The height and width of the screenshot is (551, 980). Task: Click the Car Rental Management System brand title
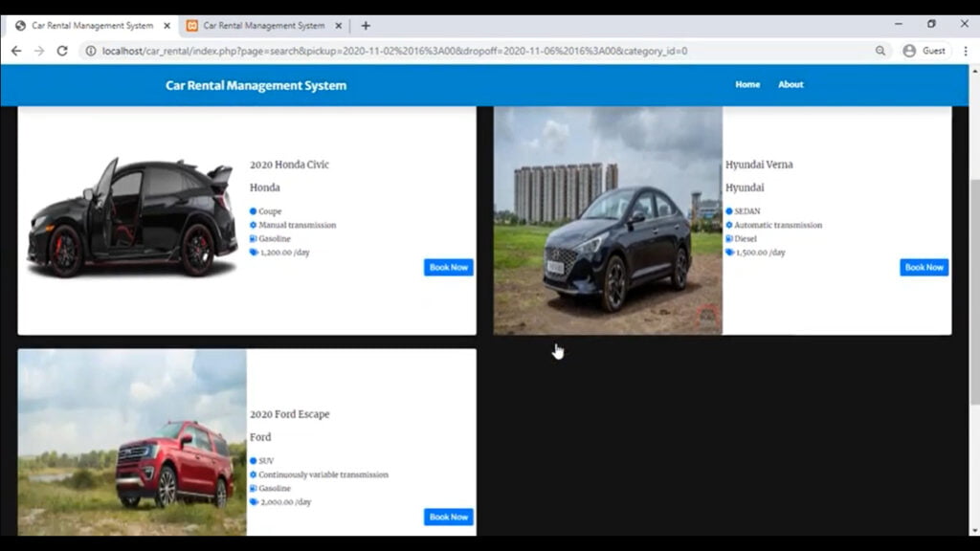(x=256, y=85)
